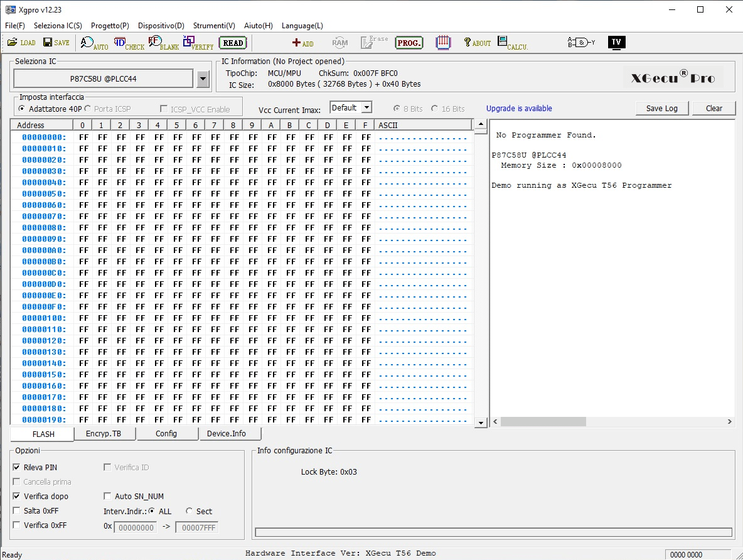Viewport: 743px width, 560px height.
Task: Open IC selection dropdown arrow
Action: (203, 78)
